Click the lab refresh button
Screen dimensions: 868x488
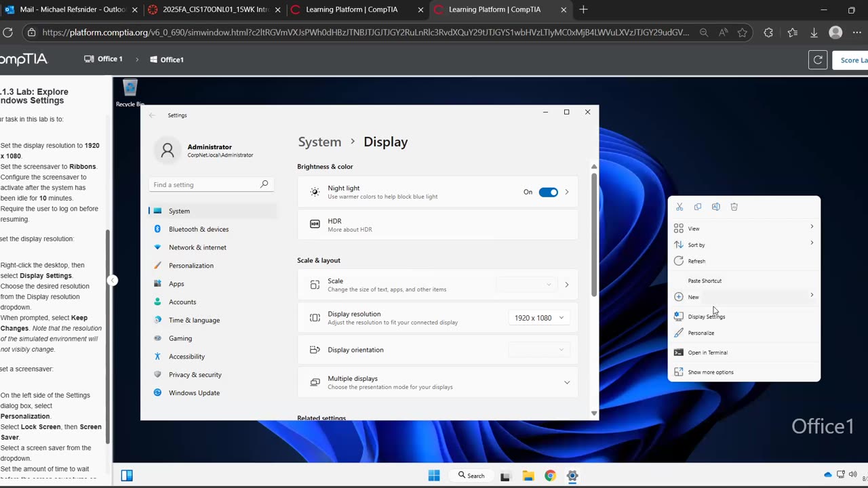click(818, 60)
